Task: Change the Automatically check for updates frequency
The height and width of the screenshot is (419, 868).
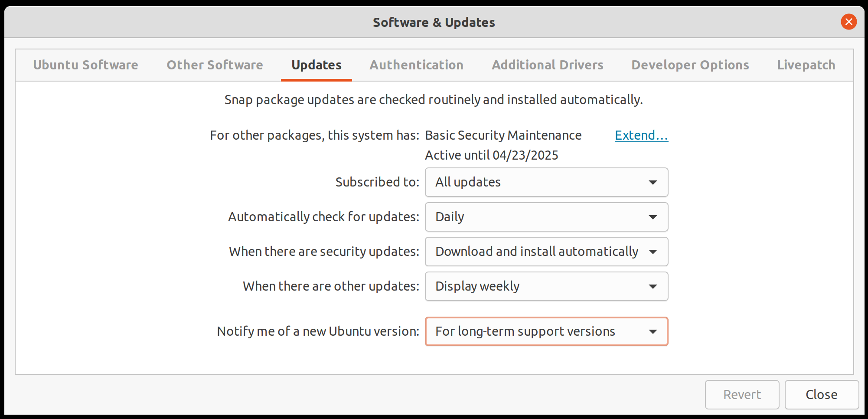Action: click(546, 217)
